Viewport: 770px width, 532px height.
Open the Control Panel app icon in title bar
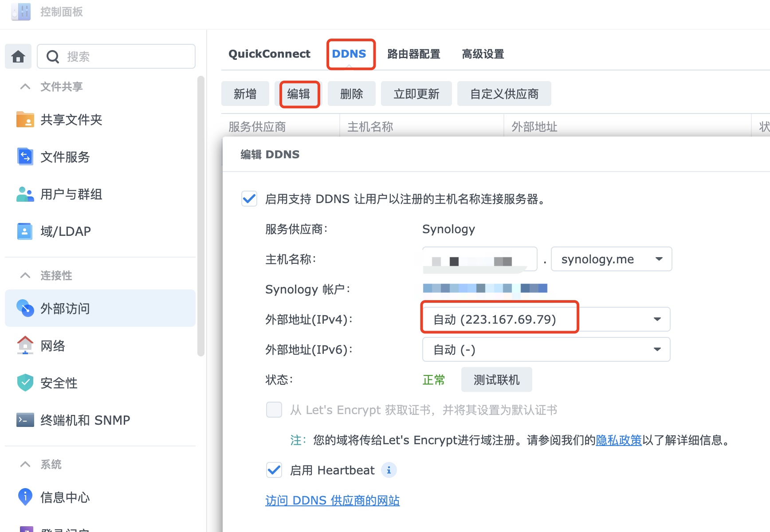click(21, 12)
